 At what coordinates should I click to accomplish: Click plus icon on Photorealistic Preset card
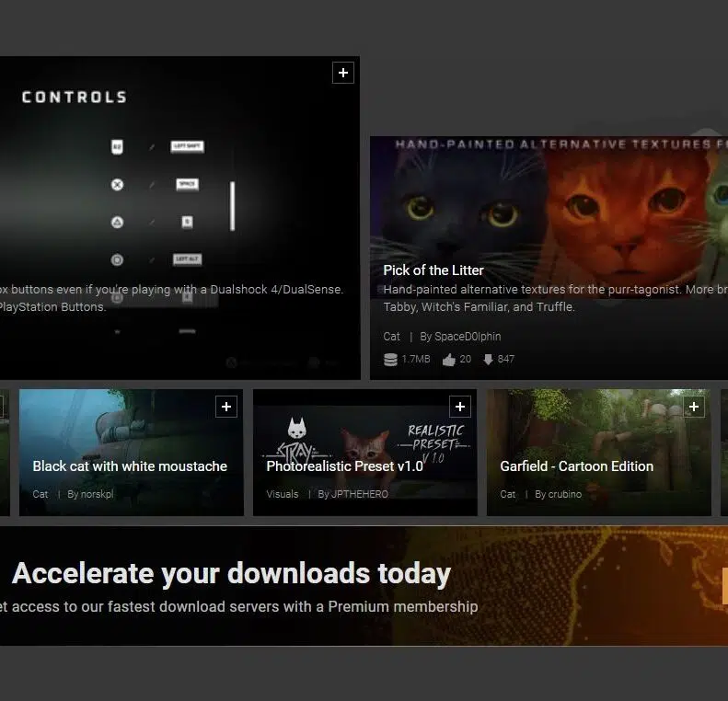(460, 407)
